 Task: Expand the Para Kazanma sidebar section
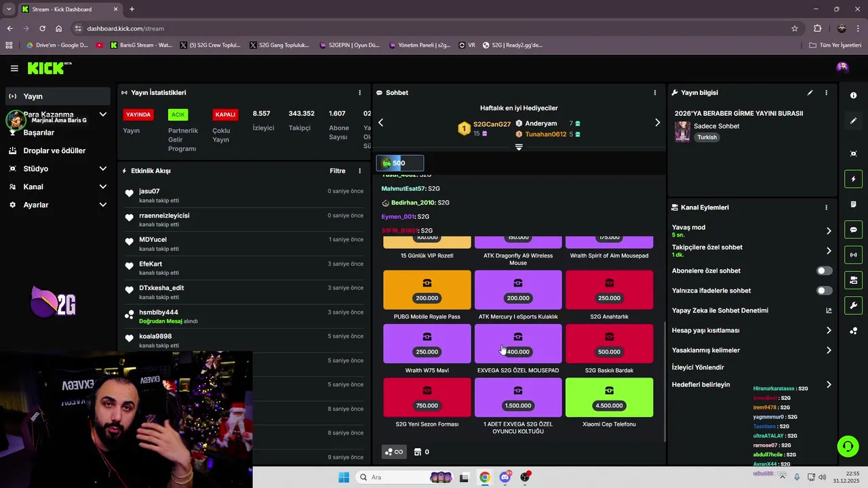pos(103,115)
